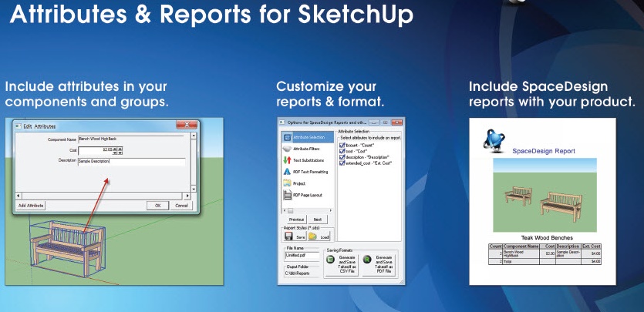The height and width of the screenshot is (312, 644).
Task: Click the Component Name field
Action: coord(131,139)
